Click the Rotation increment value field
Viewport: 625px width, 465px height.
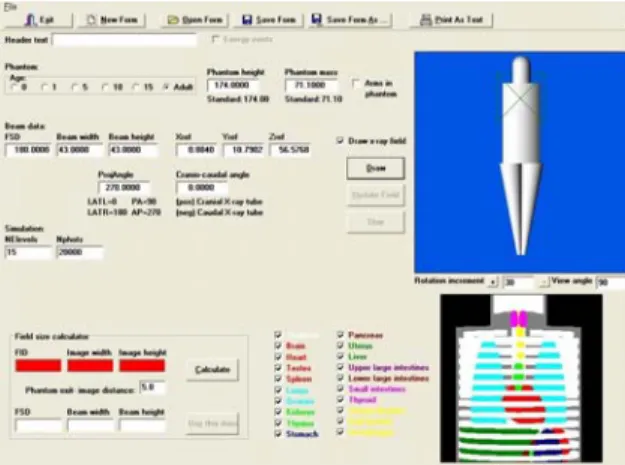(517, 282)
